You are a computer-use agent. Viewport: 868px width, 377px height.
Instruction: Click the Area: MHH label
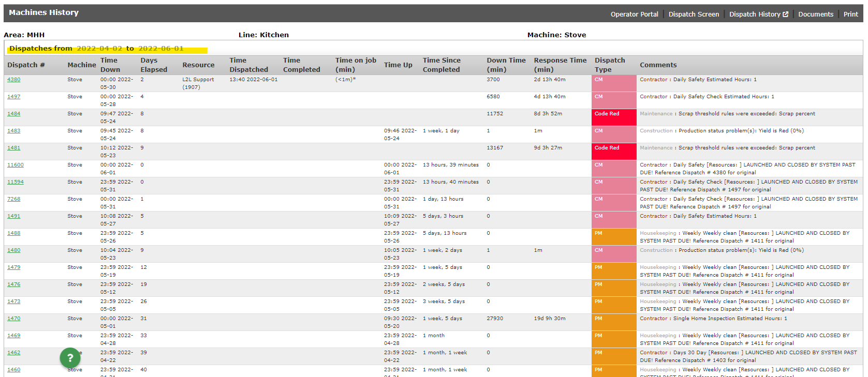pos(24,35)
